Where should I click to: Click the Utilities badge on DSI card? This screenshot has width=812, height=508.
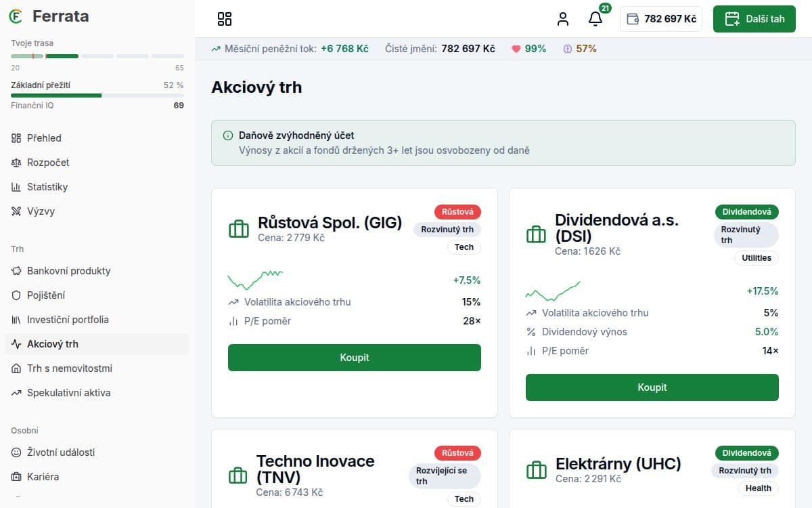click(757, 258)
